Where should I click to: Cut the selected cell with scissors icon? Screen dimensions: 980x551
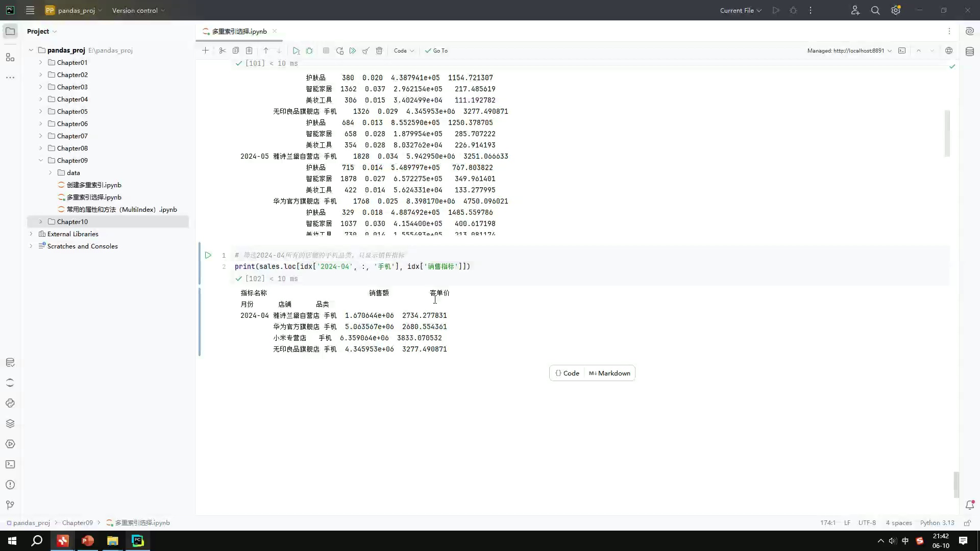pos(223,51)
